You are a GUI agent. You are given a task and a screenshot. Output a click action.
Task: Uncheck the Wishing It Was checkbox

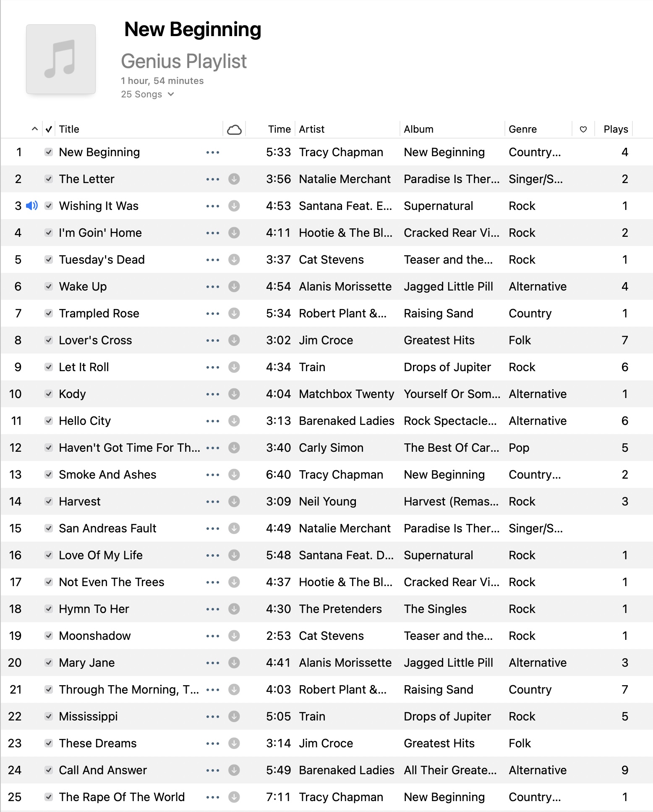pos(49,206)
